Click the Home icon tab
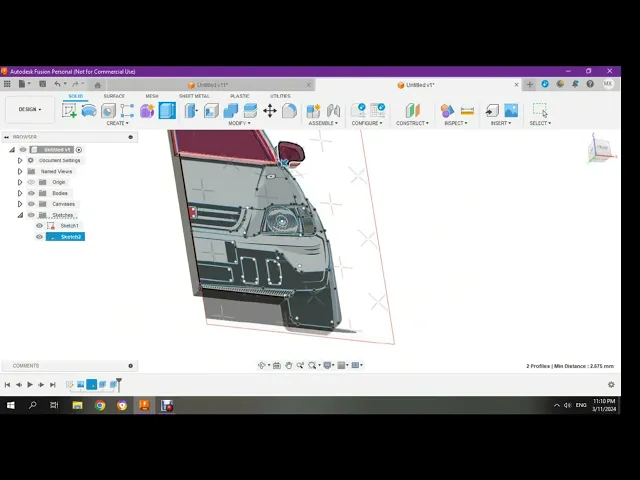 click(x=97, y=85)
